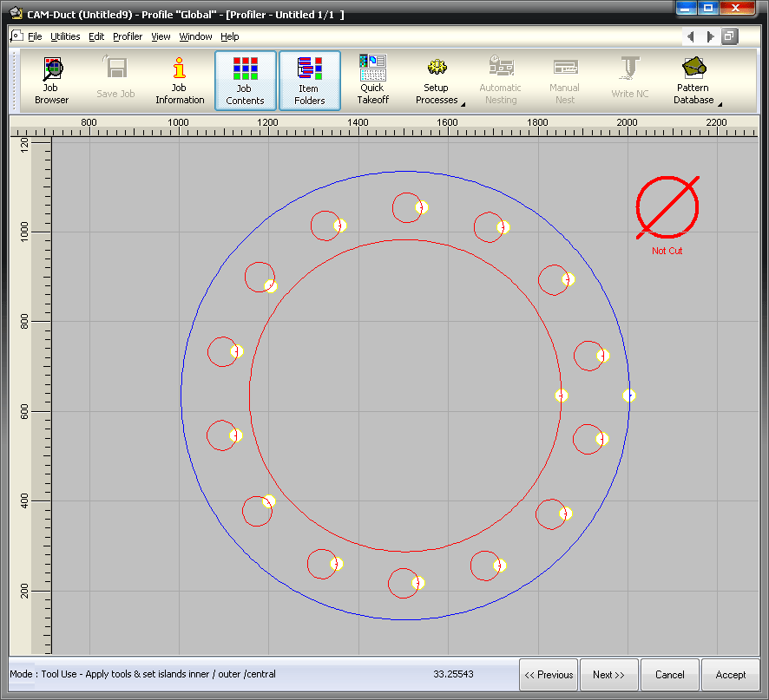This screenshot has height=700, width=769.
Task: Open the Help menu
Action: 229,36
